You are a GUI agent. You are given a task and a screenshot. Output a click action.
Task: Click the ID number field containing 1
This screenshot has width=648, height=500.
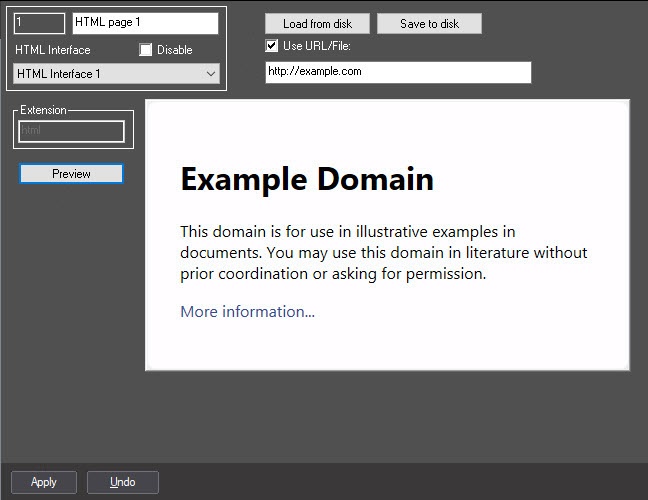[x=40, y=23]
